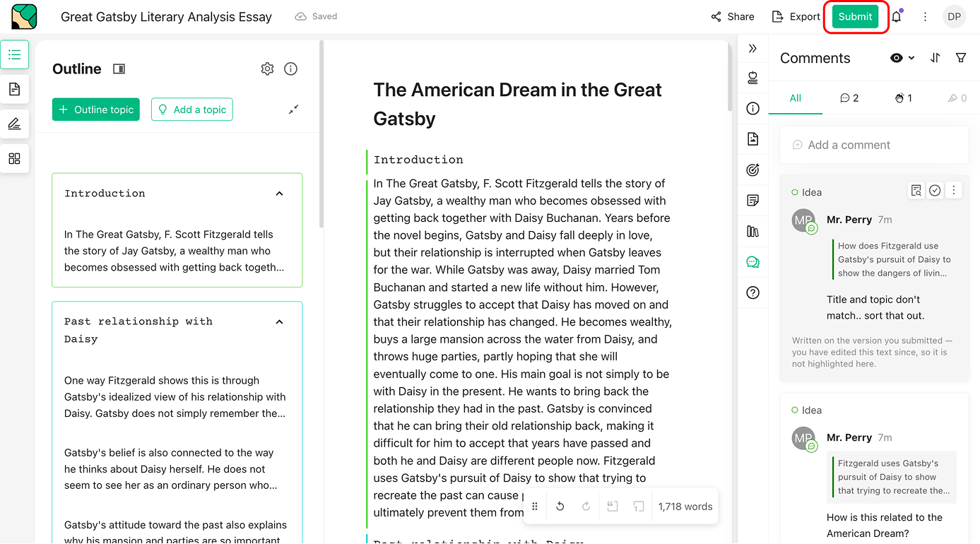Collapse the Introduction outline section
This screenshot has width=980, height=544.
pyautogui.click(x=279, y=194)
